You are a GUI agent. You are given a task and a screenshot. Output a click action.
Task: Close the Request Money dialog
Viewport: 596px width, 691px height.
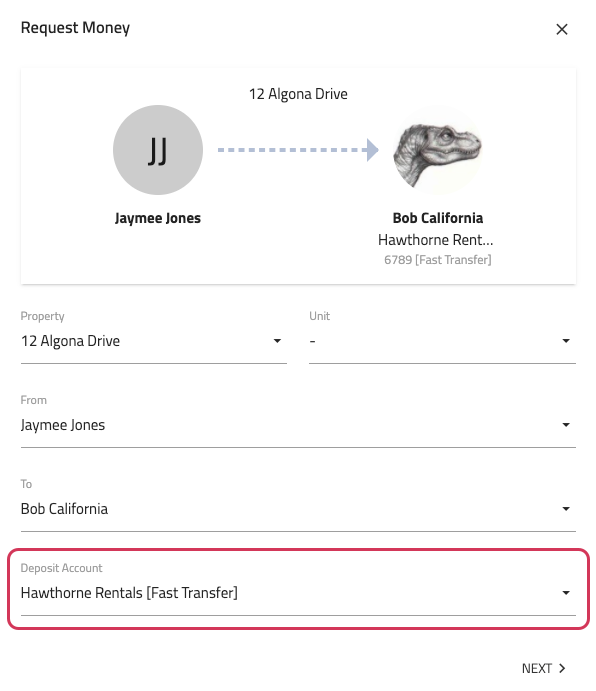(x=562, y=30)
